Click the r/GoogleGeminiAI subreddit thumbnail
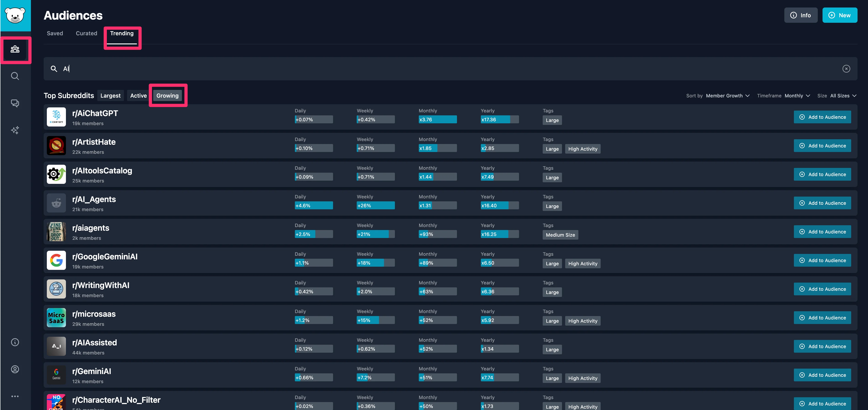Screen dimensions: 868x410 (56, 260)
